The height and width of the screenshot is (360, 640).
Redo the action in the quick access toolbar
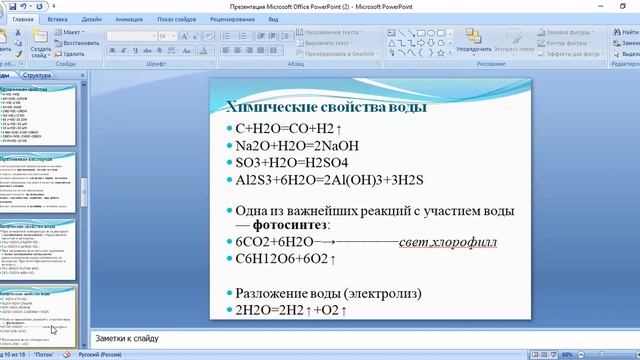(x=39, y=7)
